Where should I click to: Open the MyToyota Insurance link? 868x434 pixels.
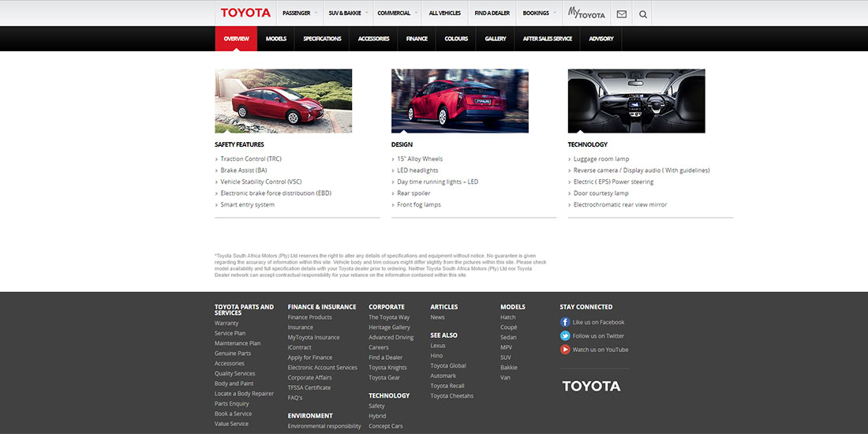[313, 337]
